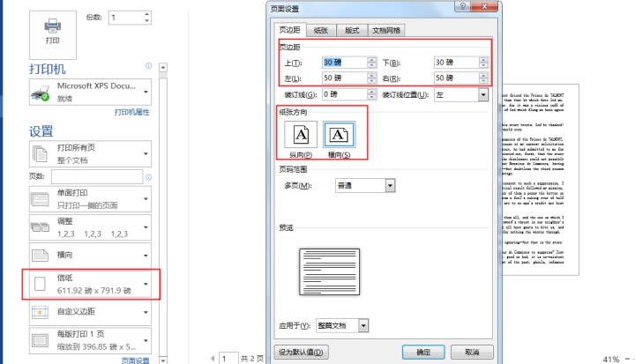Click scroll-down arrow of the settings panel
Screen dimensions: 635x364
pyautogui.click(x=163, y=360)
